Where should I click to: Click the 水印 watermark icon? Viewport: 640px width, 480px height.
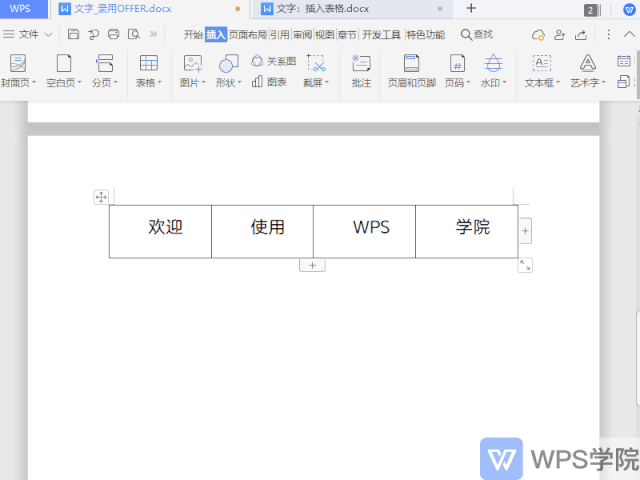click(493, 64)
